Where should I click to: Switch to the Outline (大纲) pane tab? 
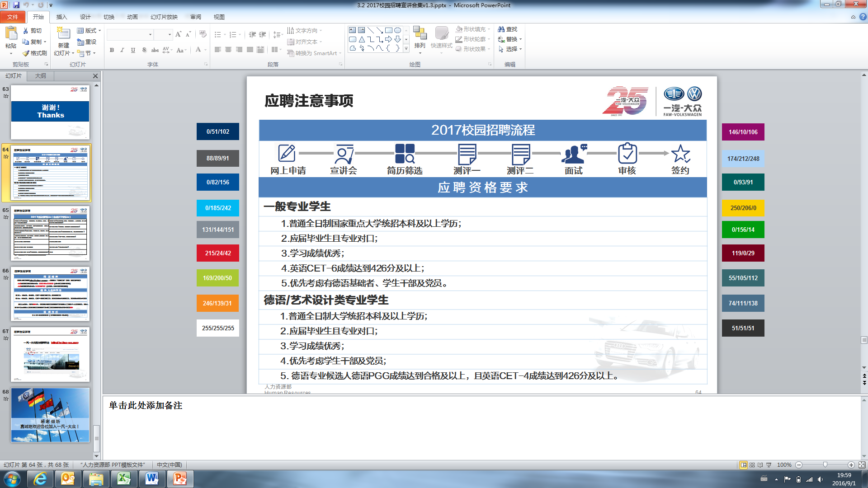[x=41, y=76]
